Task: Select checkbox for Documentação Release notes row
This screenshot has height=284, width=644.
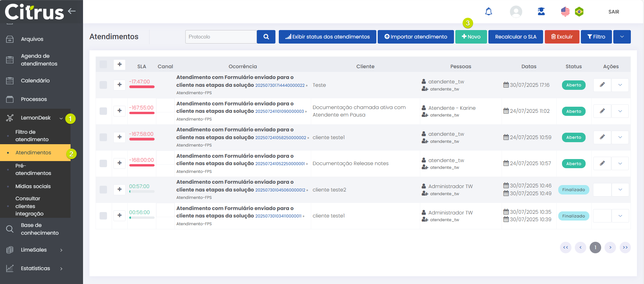Action: tap(103, 163)
